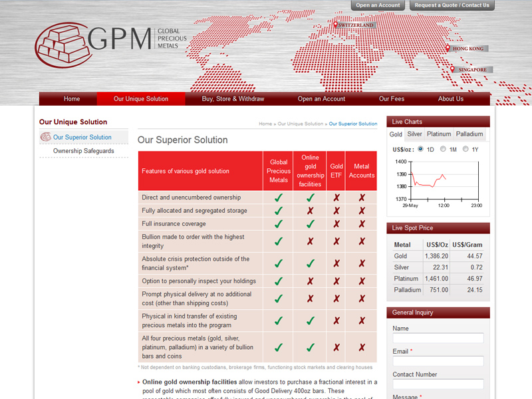Click the Palladium per gram value 24.15

tap(475, 290)
